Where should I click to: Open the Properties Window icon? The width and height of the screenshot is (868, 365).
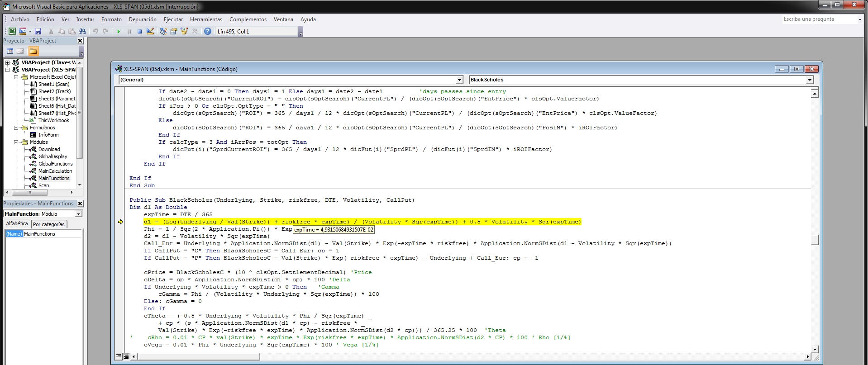[174, 31]
